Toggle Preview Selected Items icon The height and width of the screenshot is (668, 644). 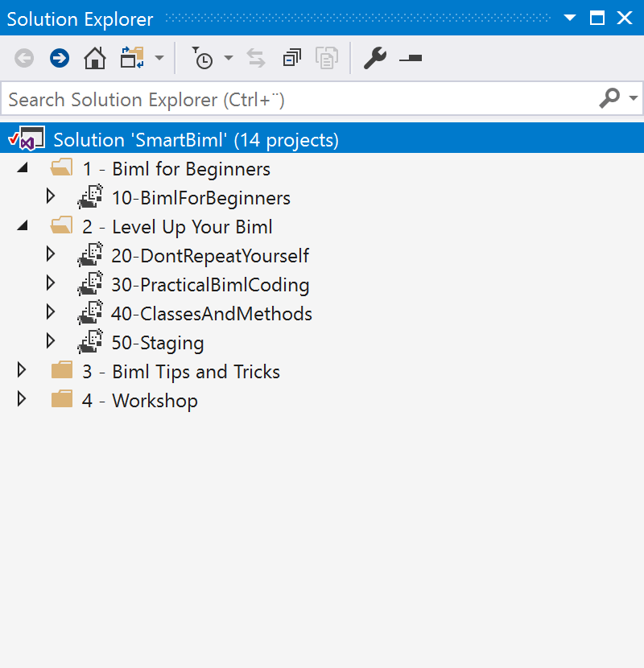[411, 58]
